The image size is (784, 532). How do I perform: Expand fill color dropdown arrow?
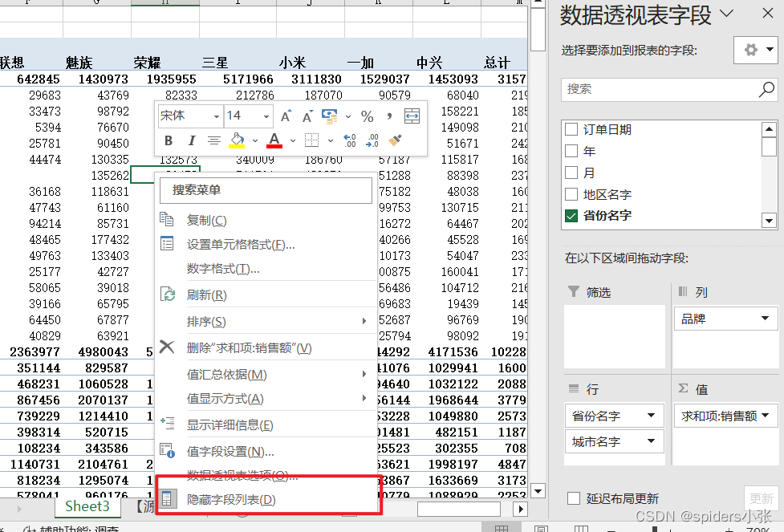click(255, 141)
